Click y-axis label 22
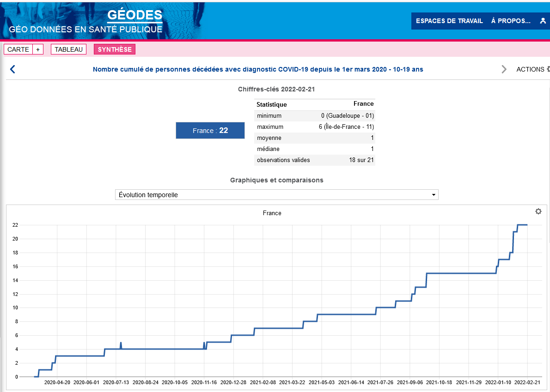This screenshot has height=392, width=550. point(15,225)
